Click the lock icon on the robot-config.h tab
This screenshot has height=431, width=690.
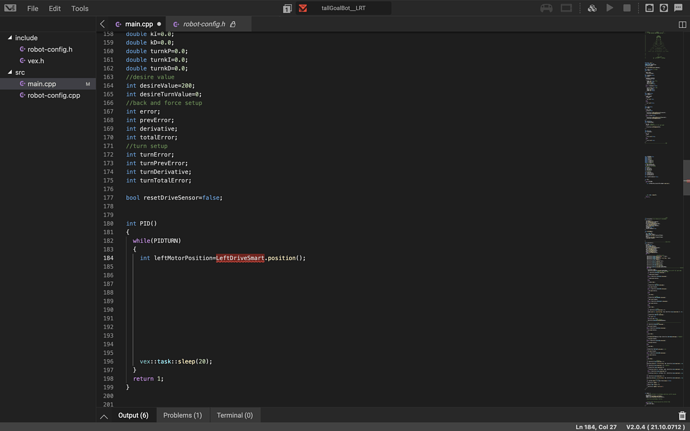coord(233,24)
